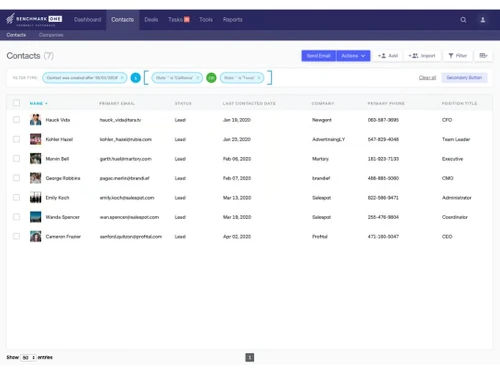Open contact name Kohler Hazel
The image size is (500, 375).
59,139
